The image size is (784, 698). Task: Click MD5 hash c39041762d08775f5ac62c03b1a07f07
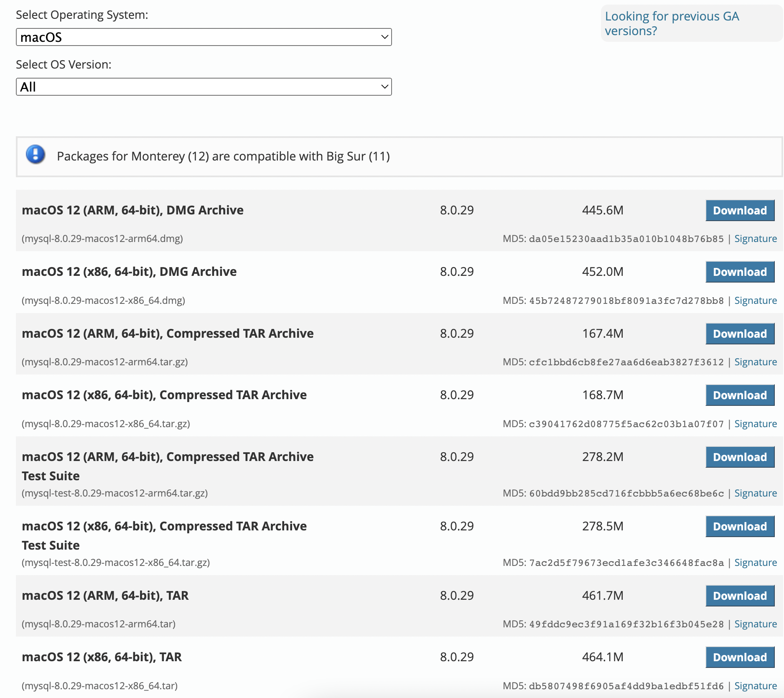point(626,424)
